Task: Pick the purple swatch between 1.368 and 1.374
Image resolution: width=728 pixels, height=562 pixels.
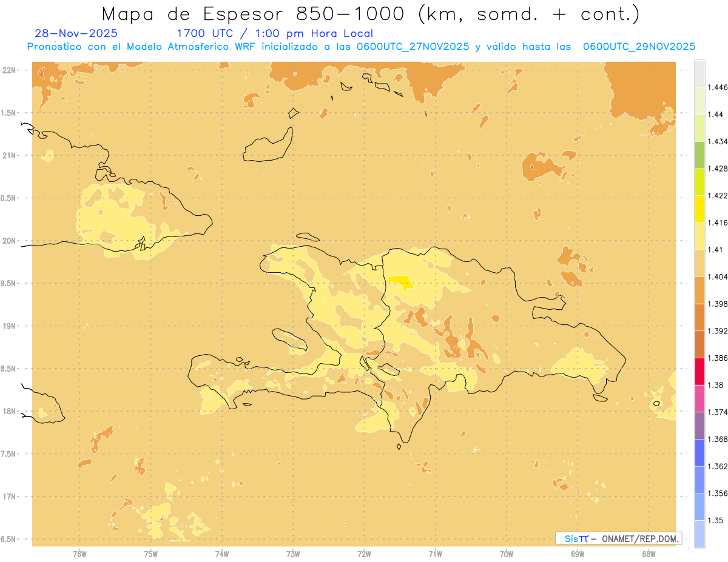Action: [x=699, y=426]
